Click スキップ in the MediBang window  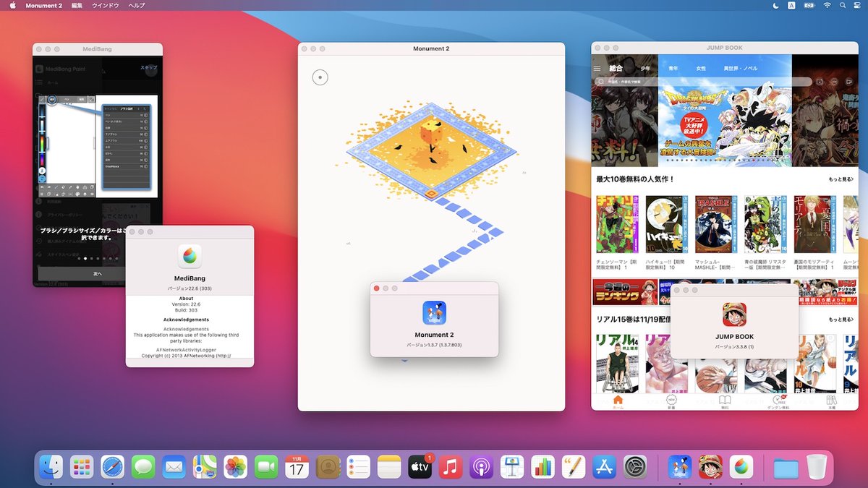[148, 68]
